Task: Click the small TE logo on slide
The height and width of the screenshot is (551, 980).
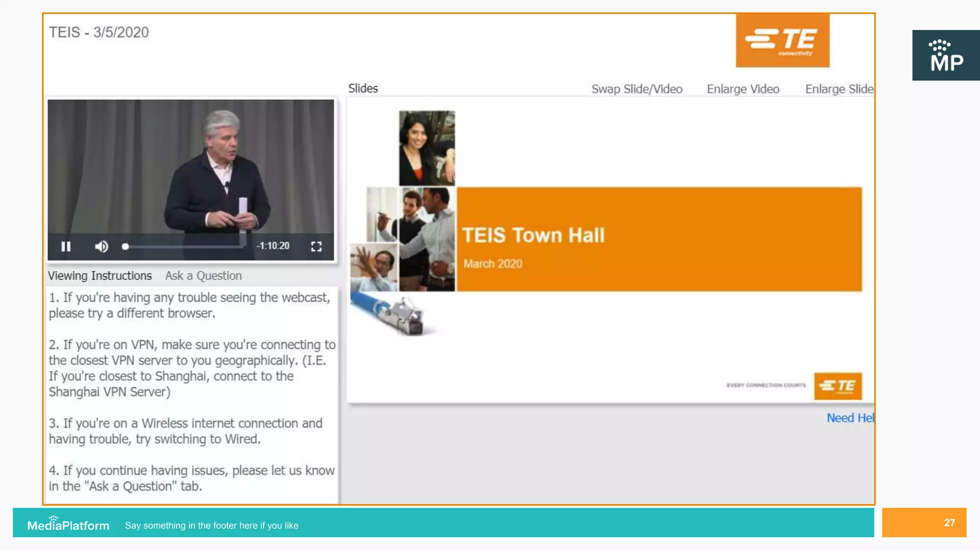Action: click(838, 386)
